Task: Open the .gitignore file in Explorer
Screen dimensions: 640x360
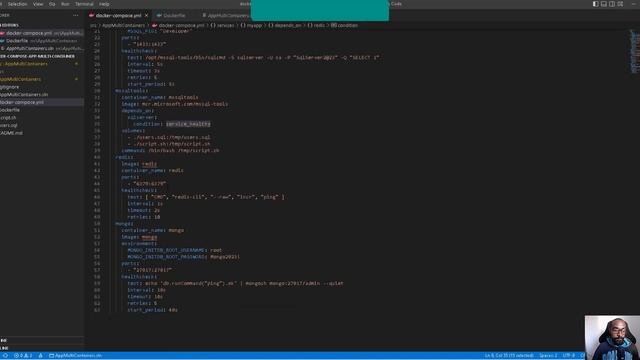Action: [42, 87]
